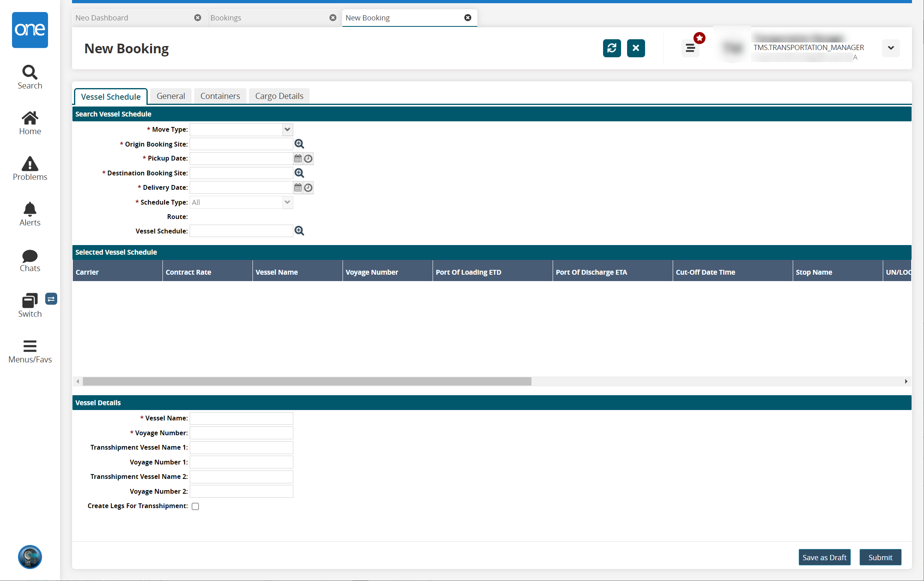This screenshot has height=581, width=924.
Task: Click the Switch swap-arrows icon
Action: tap(51, 299)
